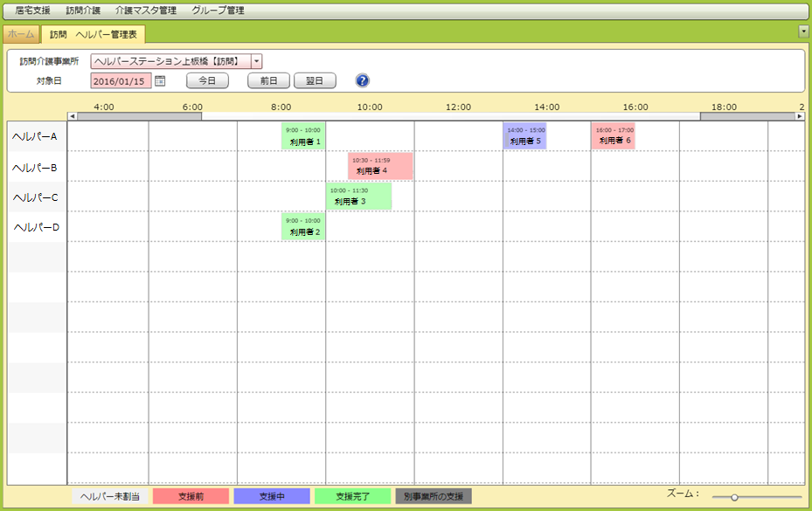Open the calendar date picker icon
Image resolution: width=812 pixels, height=511 pixels.
point(160,81)
